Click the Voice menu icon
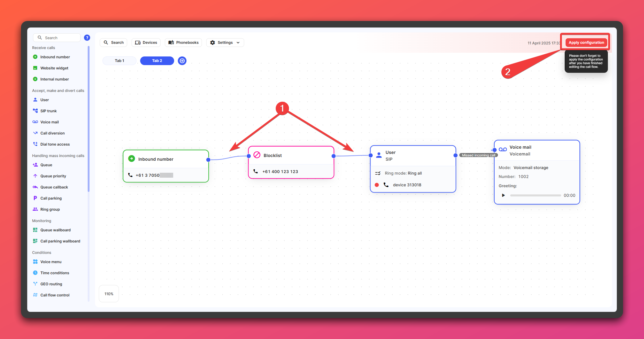The width and height of the screenshot is (644, 339). tap(35, 262)
